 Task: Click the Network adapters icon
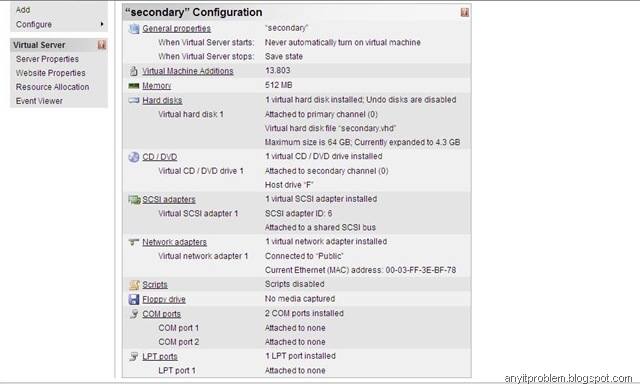134,242
